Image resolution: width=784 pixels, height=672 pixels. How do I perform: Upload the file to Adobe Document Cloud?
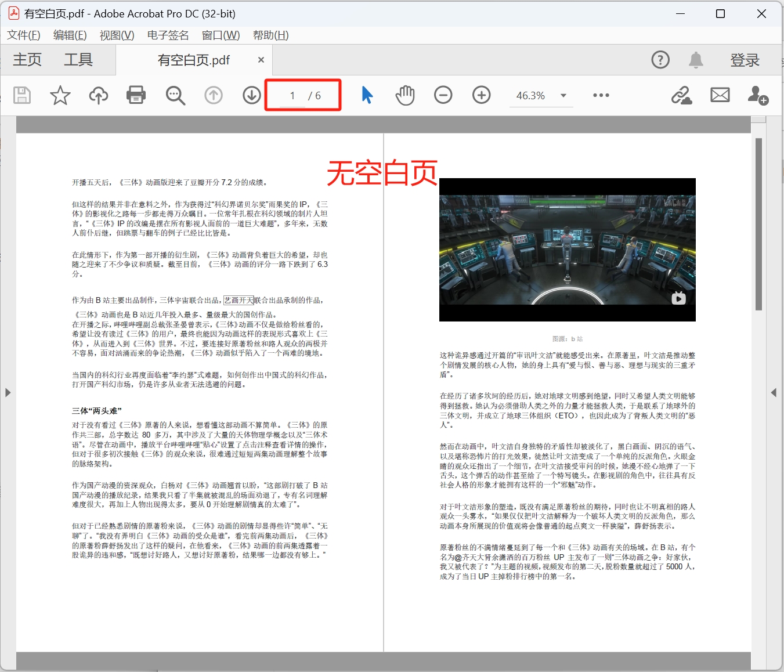point(98,95)
